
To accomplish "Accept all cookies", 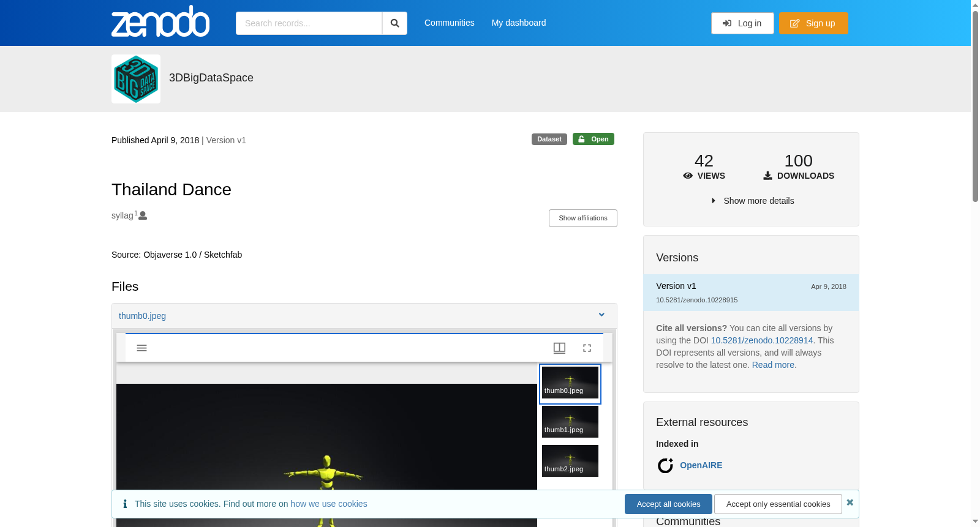I will tap(668, 504).
